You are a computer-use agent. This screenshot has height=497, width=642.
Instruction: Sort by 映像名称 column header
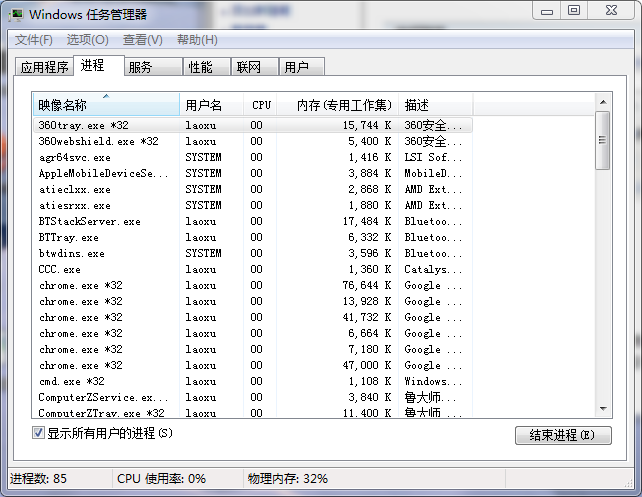[106, 105]
